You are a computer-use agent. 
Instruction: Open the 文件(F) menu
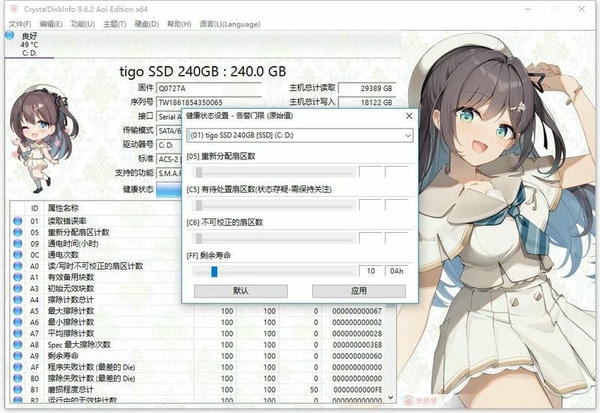point(20,24)
